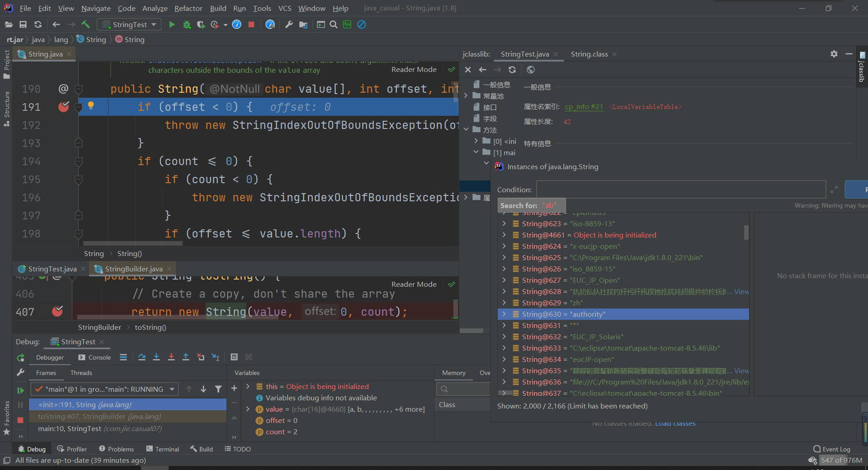This screenshot has height=470, width=868.
Task: Open the Event Log button
Action: click(x=832, y=449)
